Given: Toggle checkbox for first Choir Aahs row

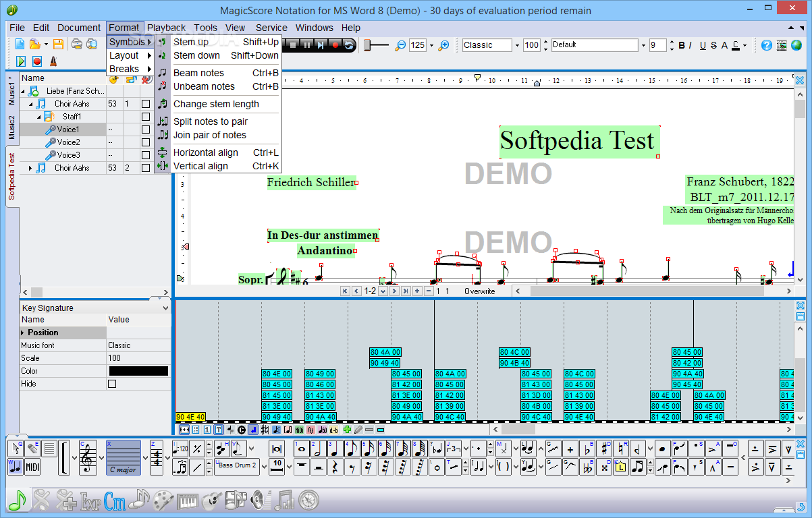Looking at the screenshot, I should [146, 104].
